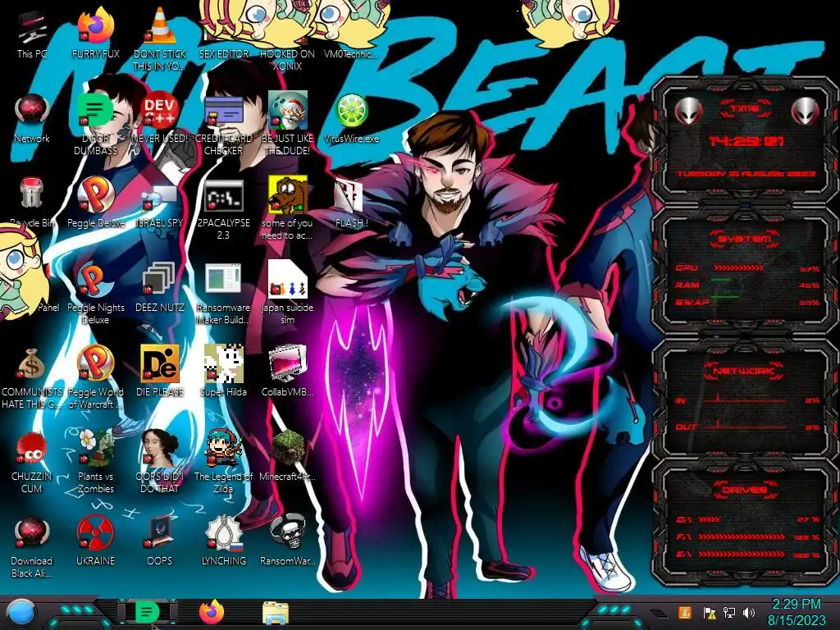This screenshot has height=630, width=840.
Task: Click the SYSTEM gadget header
Action: pyautogui.click(x=745, y=239)
